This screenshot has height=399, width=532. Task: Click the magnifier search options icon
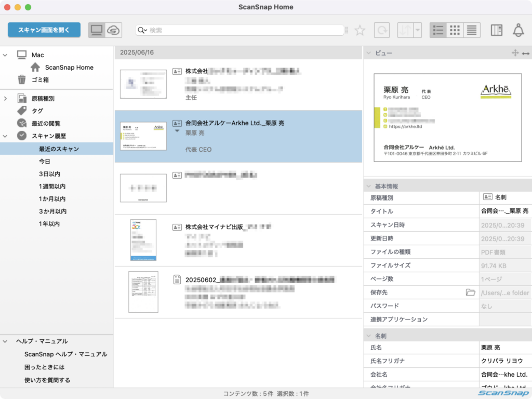142,30
